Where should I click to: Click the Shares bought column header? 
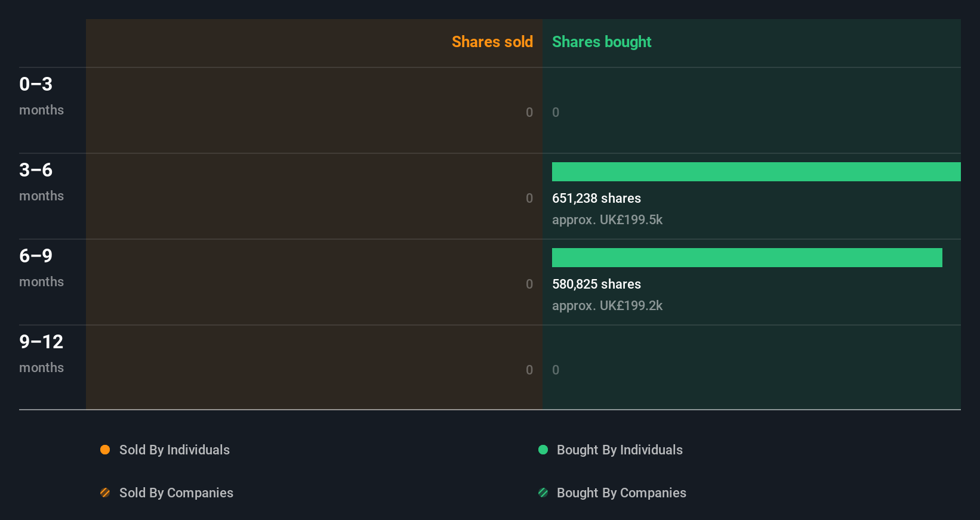coord(602,42)
